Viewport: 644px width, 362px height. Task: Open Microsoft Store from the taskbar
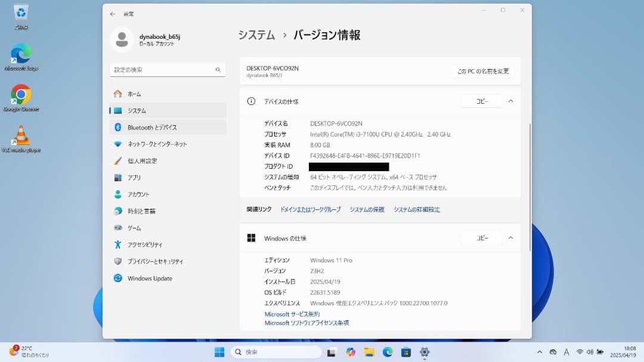[405, 352]
